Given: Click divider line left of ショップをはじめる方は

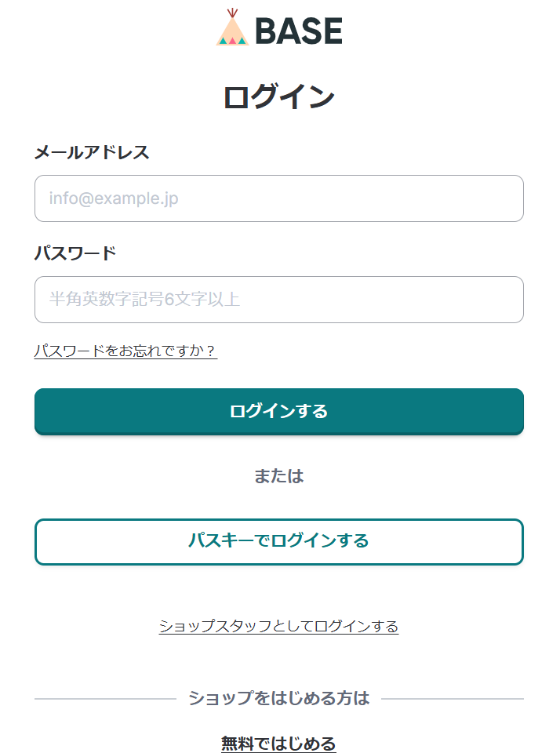Looking at the screenshot, I should [x=106, y=698].
